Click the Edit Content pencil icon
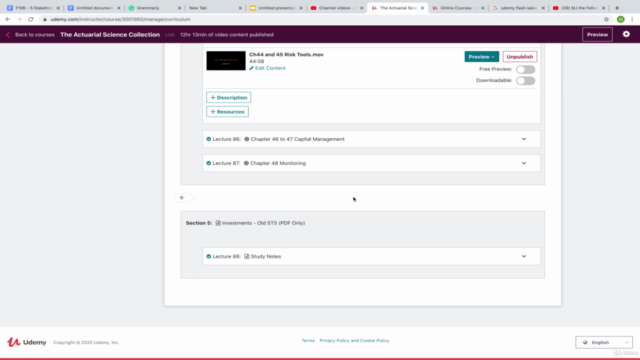 pos(251,68)
